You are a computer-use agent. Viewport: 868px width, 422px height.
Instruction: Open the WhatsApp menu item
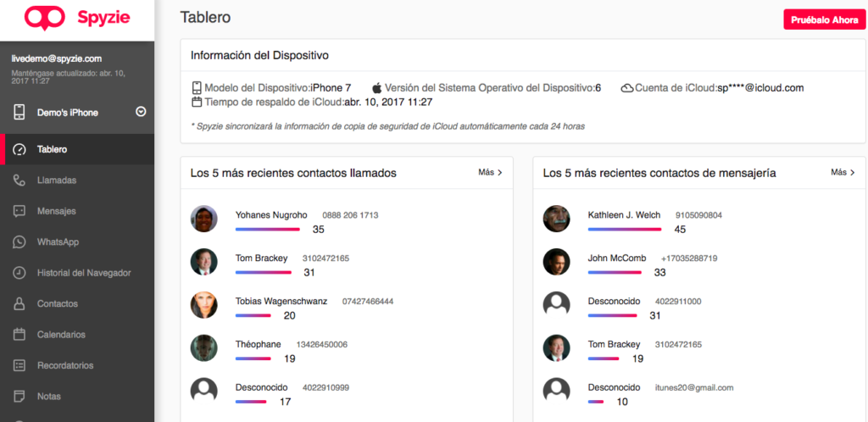pos(77,242)
